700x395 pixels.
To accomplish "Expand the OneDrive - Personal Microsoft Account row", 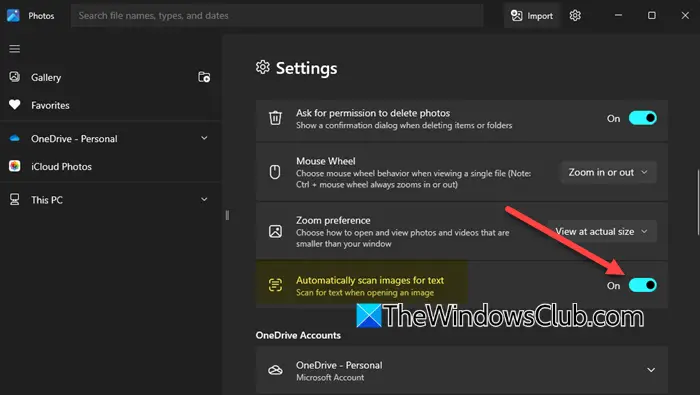I will point(651,370).
